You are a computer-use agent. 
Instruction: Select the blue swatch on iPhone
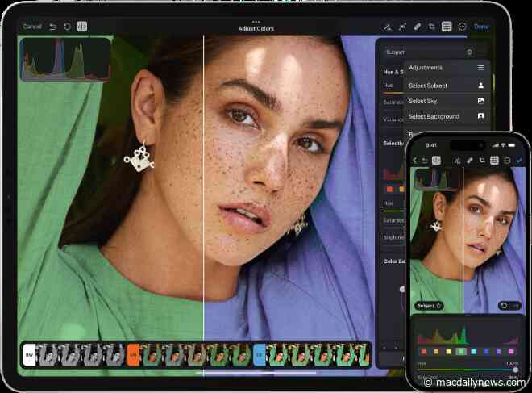pyautogui.click(x=486, y=352)
